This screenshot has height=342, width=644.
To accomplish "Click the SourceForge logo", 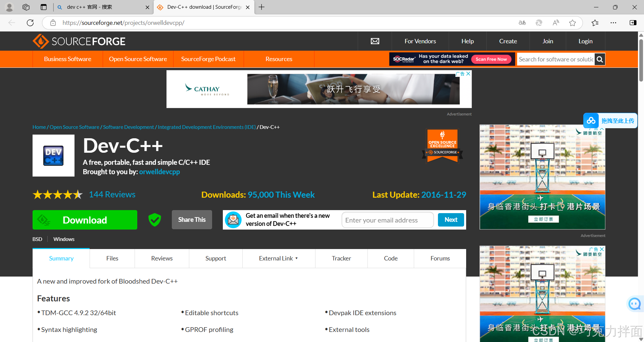I will coord(79,41).
